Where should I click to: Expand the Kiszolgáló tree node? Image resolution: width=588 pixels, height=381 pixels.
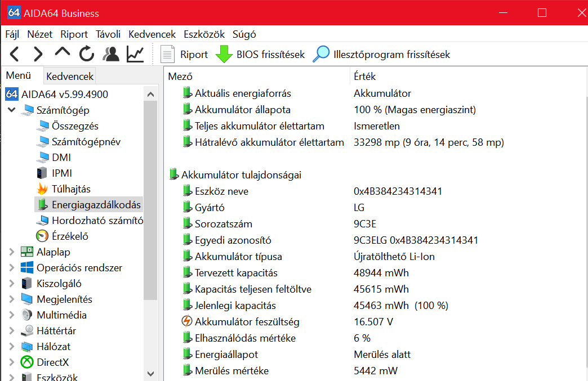(x=12, y=283)
